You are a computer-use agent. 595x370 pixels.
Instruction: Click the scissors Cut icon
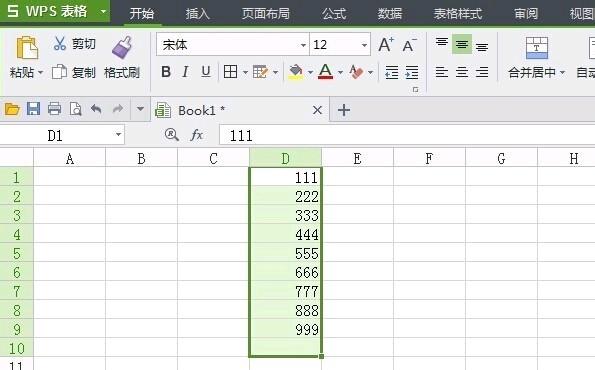coord(60,44)
